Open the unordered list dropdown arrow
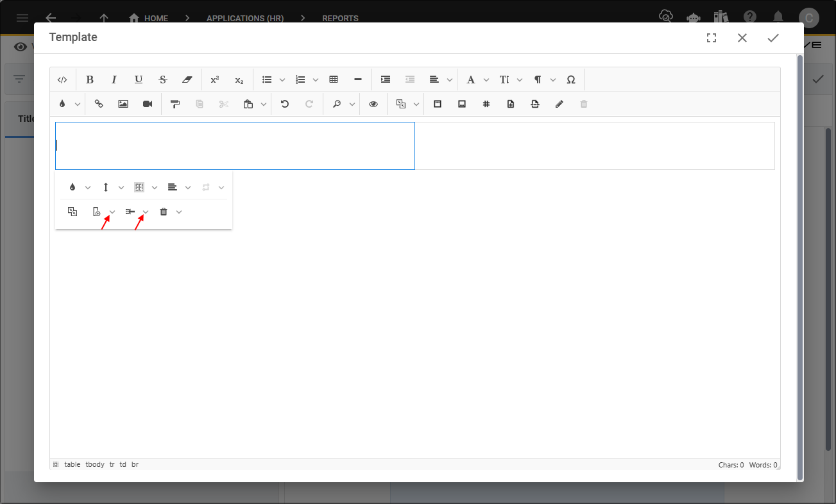The height and width of the screenshot is (504, 836). coord(282,80)
